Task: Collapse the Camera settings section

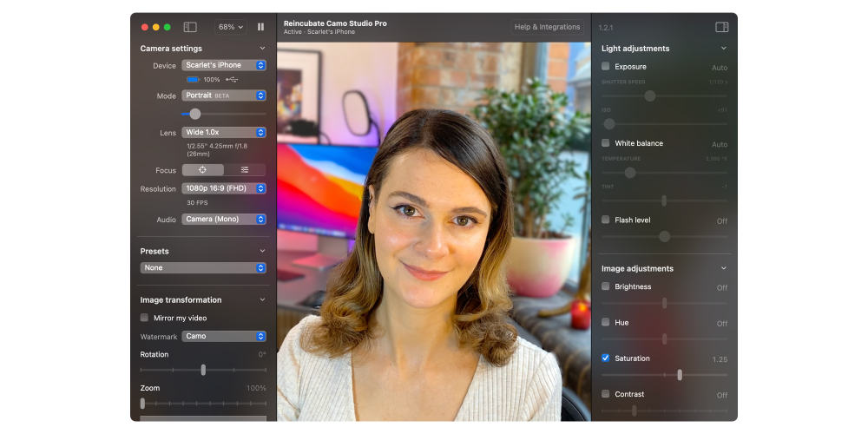Action: coord(262,49)
